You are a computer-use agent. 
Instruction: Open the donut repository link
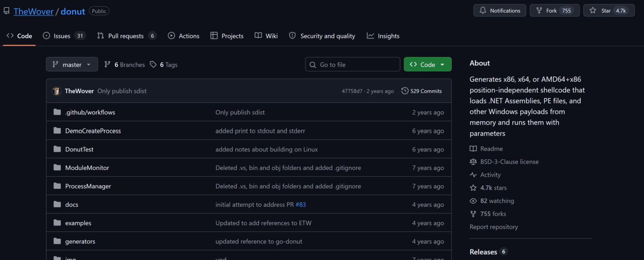(73, 11)
